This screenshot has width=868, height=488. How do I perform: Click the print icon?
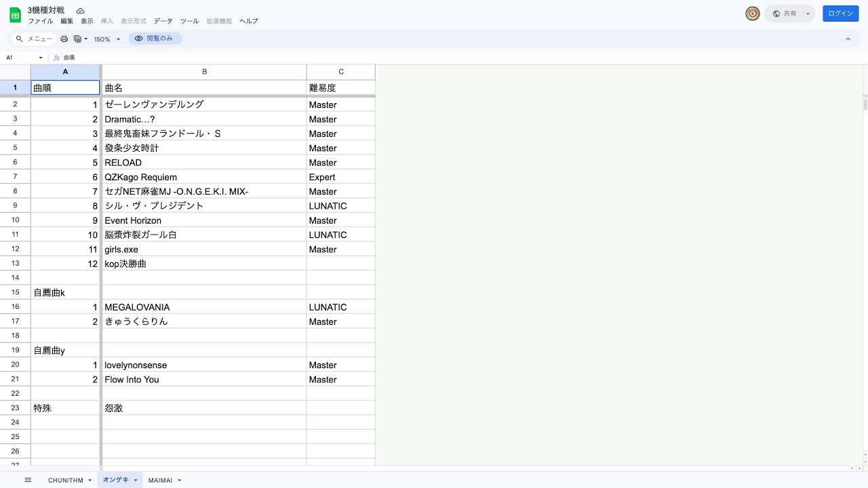click(x=64, y=39)
